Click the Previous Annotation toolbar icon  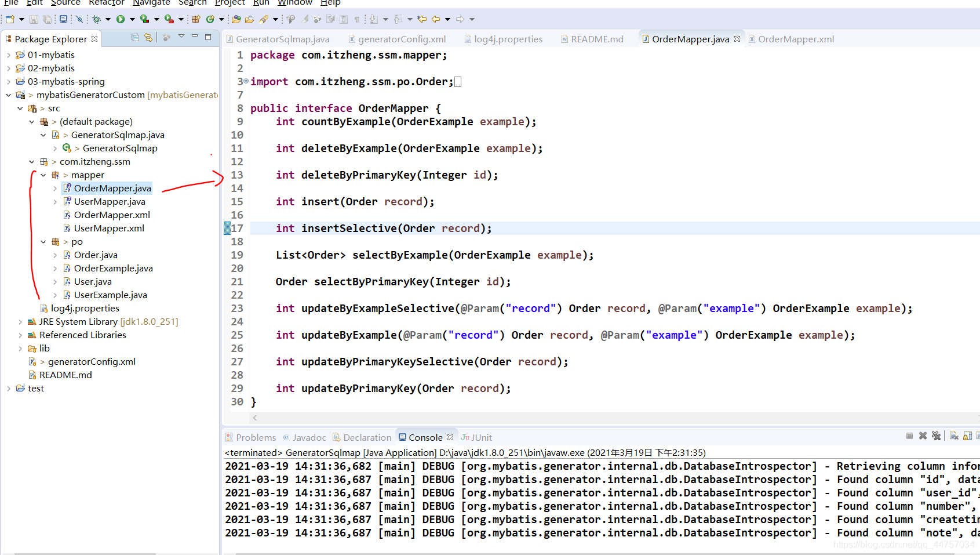398,19
